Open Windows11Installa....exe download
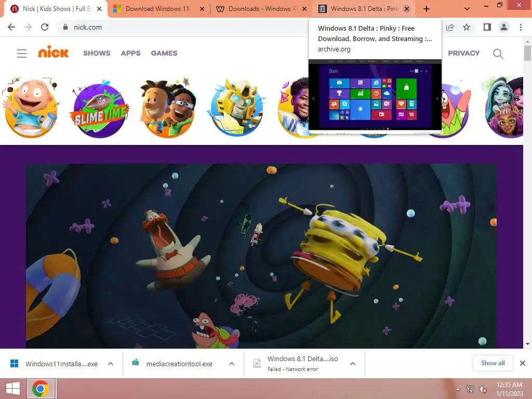This screenshot has height=399, width=532. click(54, 364)
